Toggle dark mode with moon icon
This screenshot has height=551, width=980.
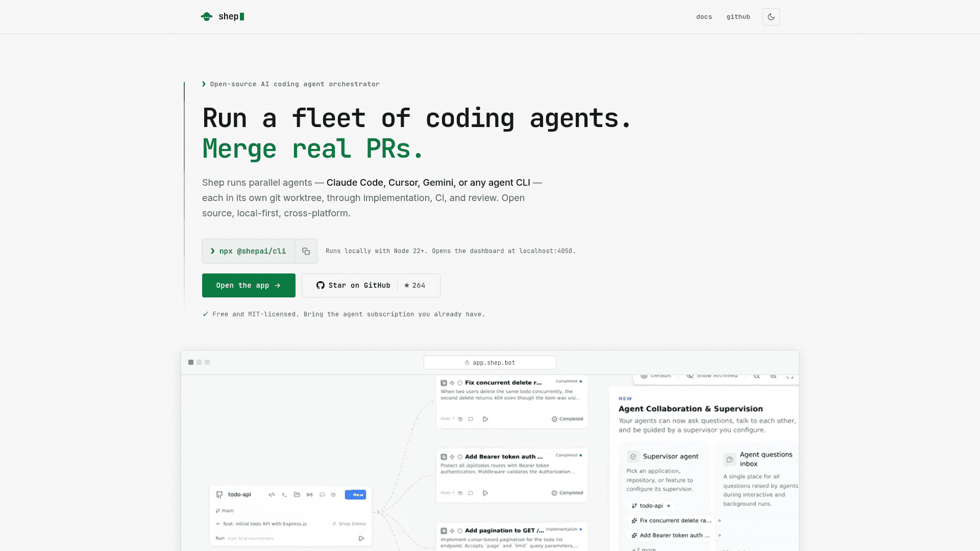pyautogui.click(x=771, y=17)
